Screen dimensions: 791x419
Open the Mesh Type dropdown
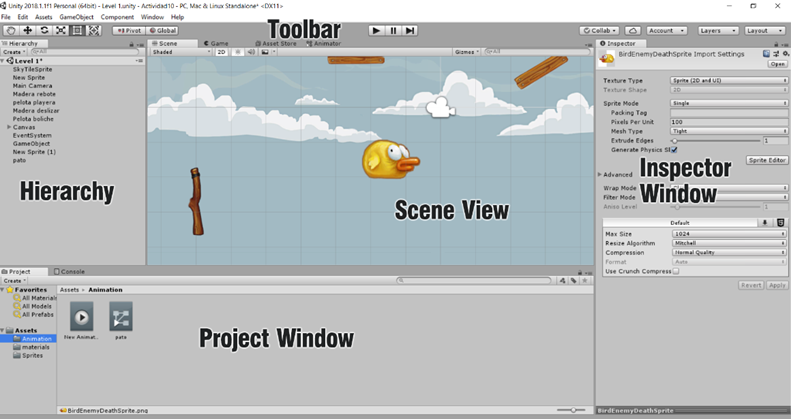[729, 131]
